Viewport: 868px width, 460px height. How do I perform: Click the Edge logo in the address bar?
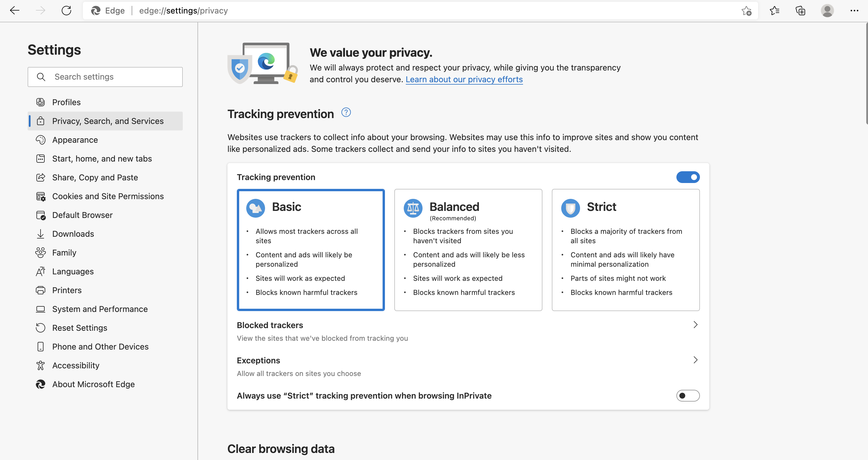(x=96, y=10)
